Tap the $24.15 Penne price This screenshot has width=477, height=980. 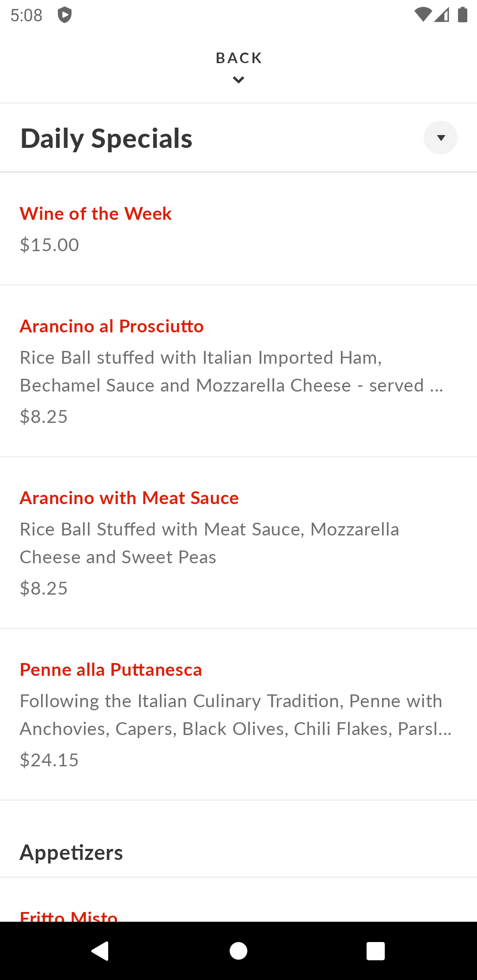click(49, 760)
